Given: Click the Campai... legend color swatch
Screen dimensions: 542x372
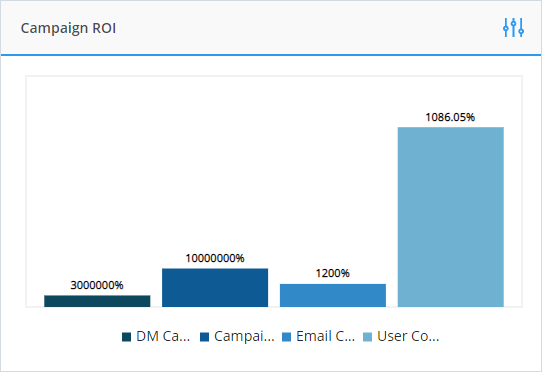Looking at the screenshot, I should point(205,337).
